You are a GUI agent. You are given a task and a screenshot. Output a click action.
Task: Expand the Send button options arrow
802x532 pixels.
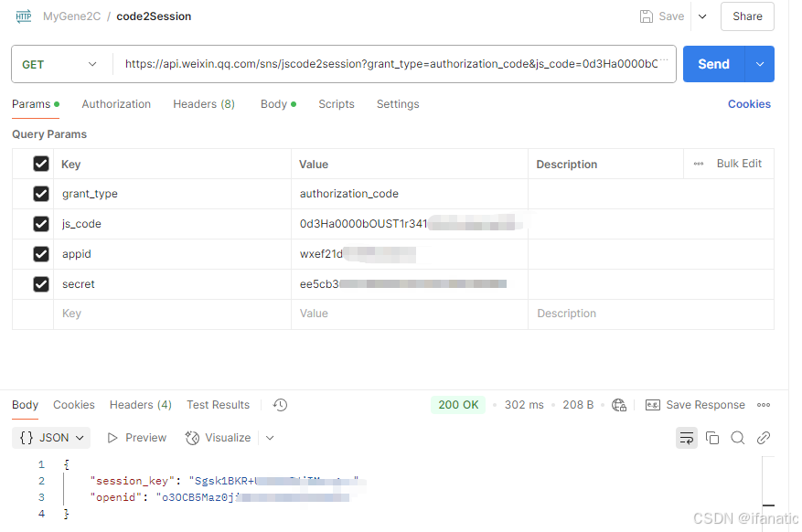click(760, 64)
